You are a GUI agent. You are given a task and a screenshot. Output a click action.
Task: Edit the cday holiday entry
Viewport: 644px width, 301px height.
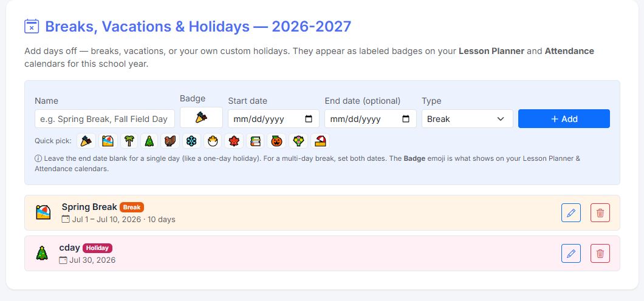coord(571,254)
